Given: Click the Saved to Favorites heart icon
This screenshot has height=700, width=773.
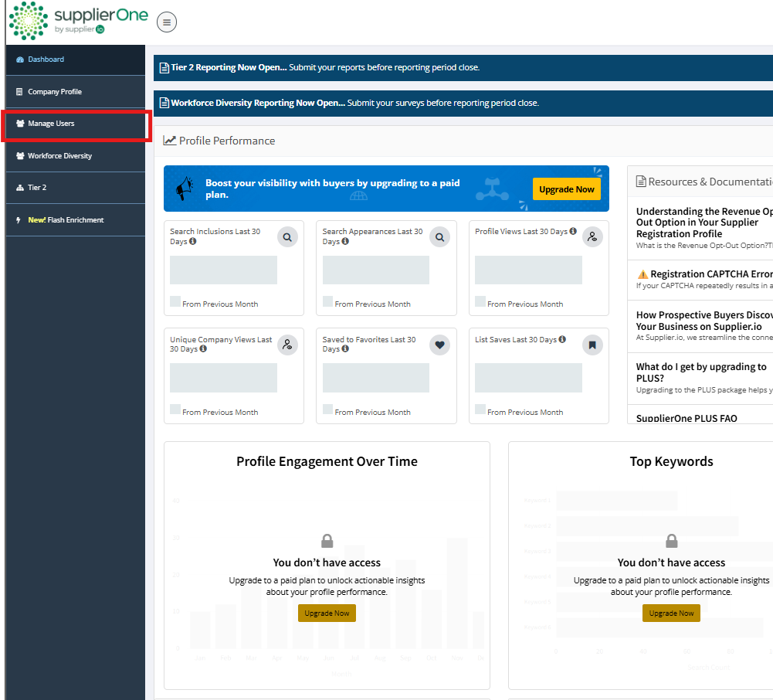Looking at the screenshot, I should coord(439,345).
